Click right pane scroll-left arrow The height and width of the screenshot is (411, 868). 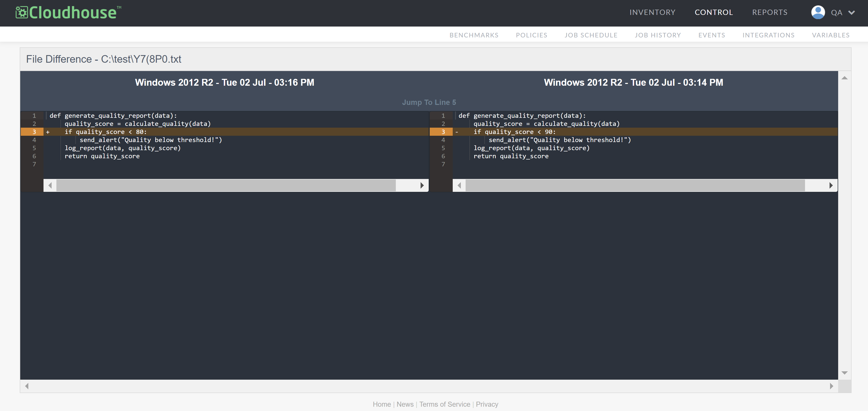coord(459,185)
